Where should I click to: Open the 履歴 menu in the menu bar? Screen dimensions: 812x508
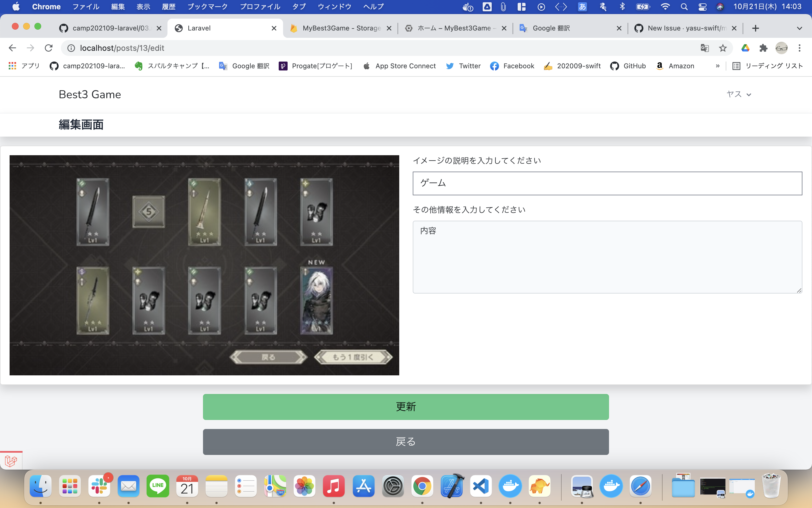pyautogui.click(x=168, y=7)
